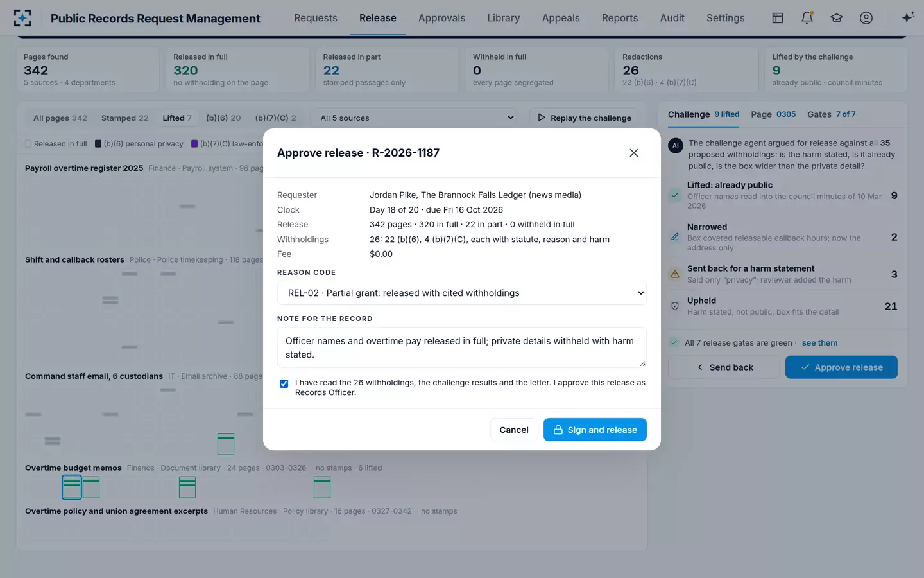Select the Stamped 22 filter
Screen dimensions: 924x578
tap(124, 118)
